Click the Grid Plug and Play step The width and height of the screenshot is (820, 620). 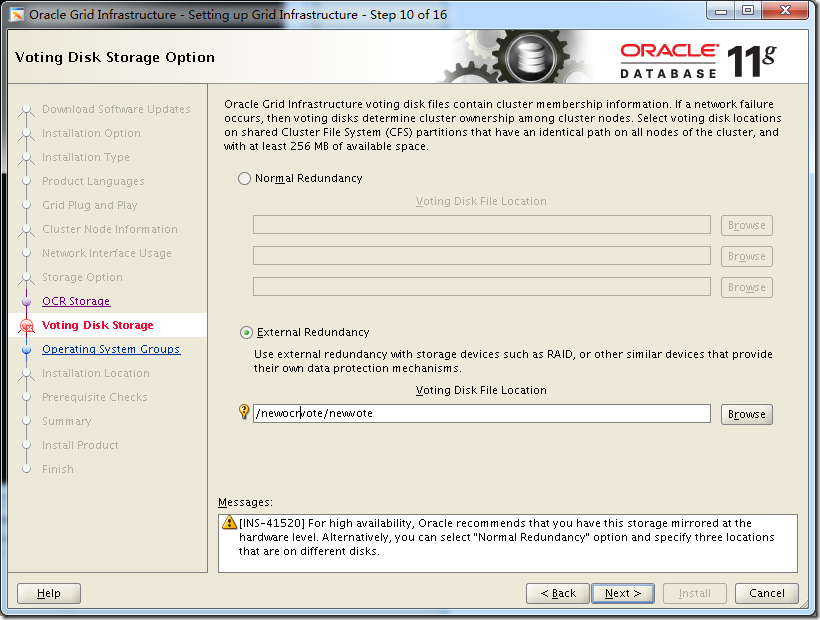point(89,205)
